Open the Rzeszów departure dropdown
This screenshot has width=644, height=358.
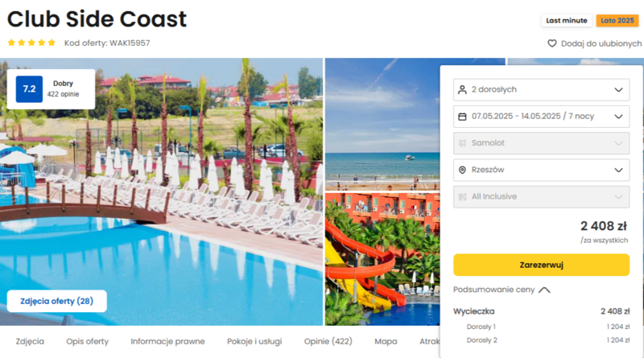541,170
